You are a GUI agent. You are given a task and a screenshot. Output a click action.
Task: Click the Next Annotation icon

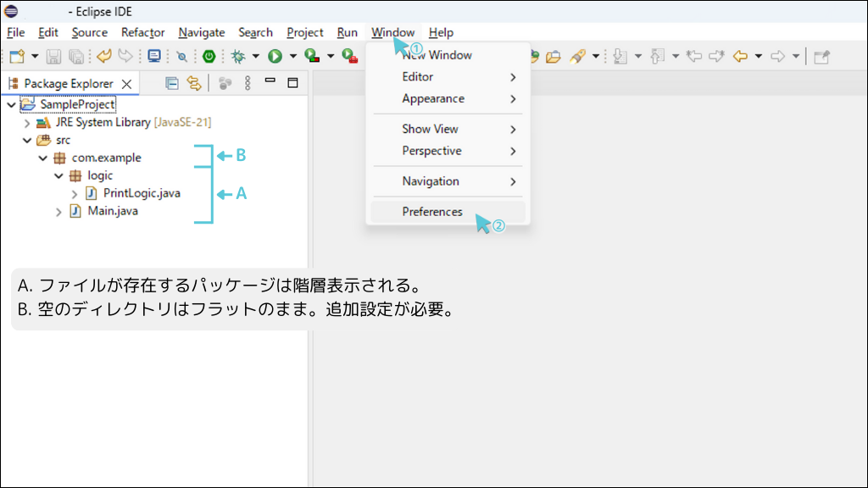pos(620,56)
